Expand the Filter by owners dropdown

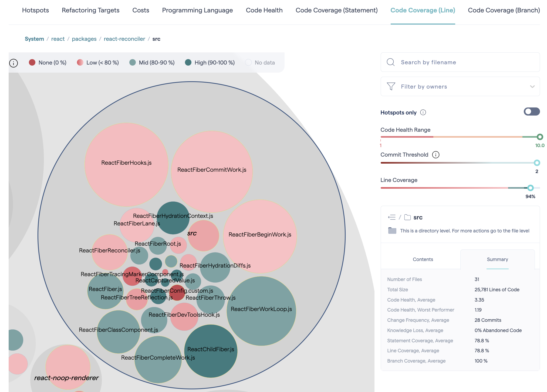click(x=532, y=86)
